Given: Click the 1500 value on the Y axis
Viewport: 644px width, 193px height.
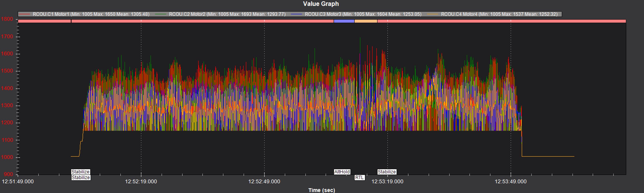Looking at the screenshot, I should (7, 71).
